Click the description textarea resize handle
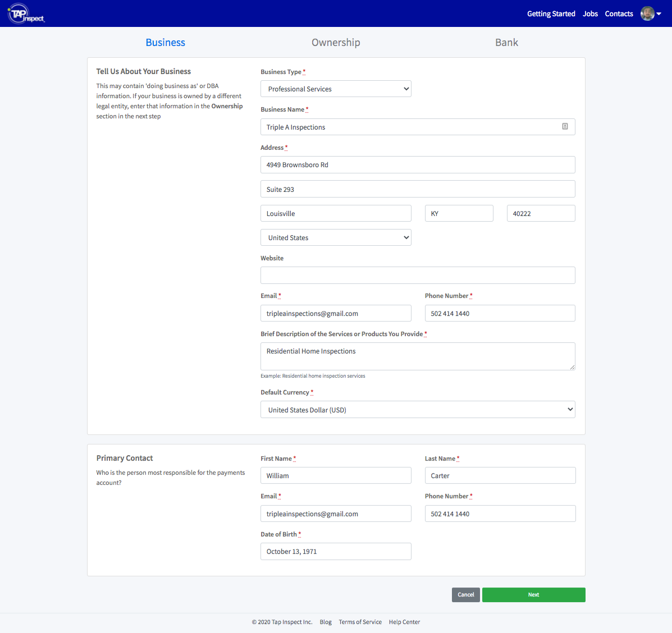 click(x=572, y=367)
